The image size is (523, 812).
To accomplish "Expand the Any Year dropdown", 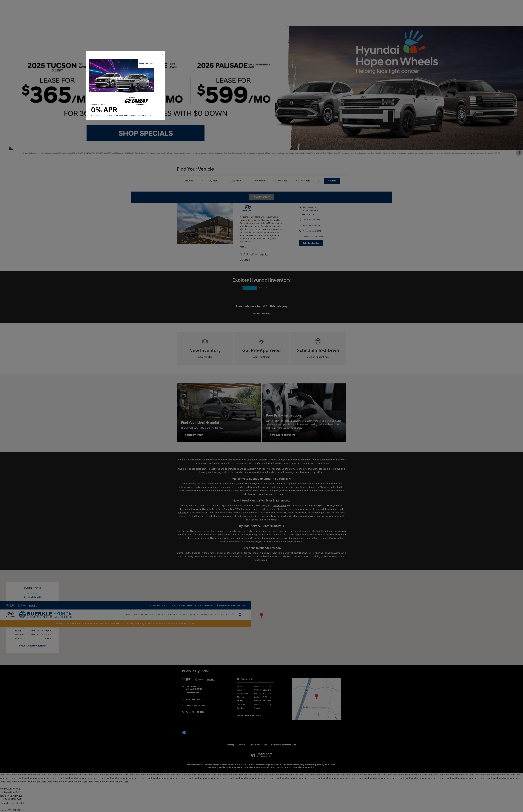I will 218,181.
